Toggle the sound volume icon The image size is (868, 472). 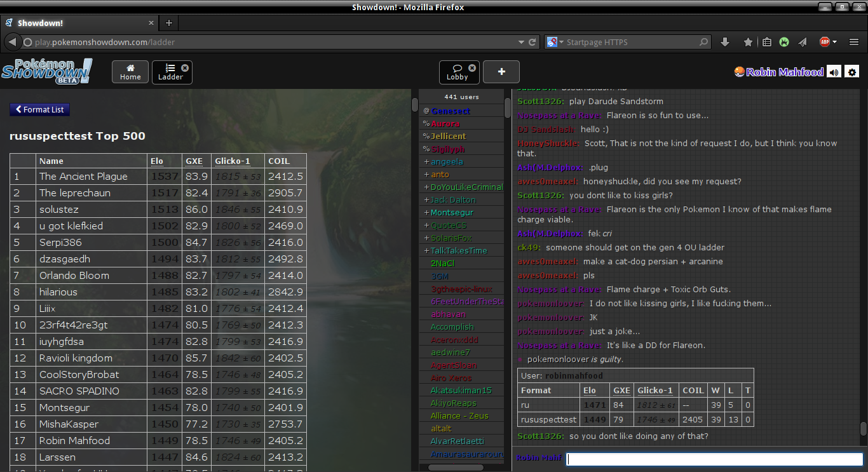[834, 72]
